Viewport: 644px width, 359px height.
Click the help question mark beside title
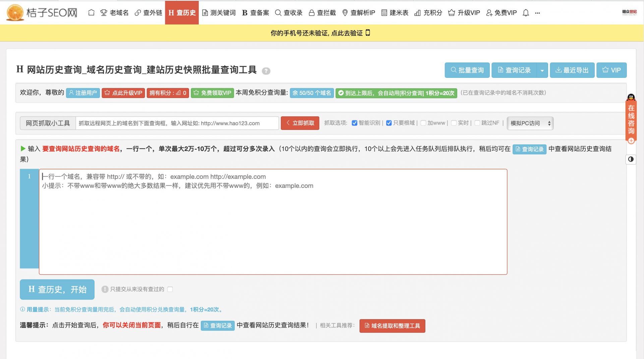[266, 71]
